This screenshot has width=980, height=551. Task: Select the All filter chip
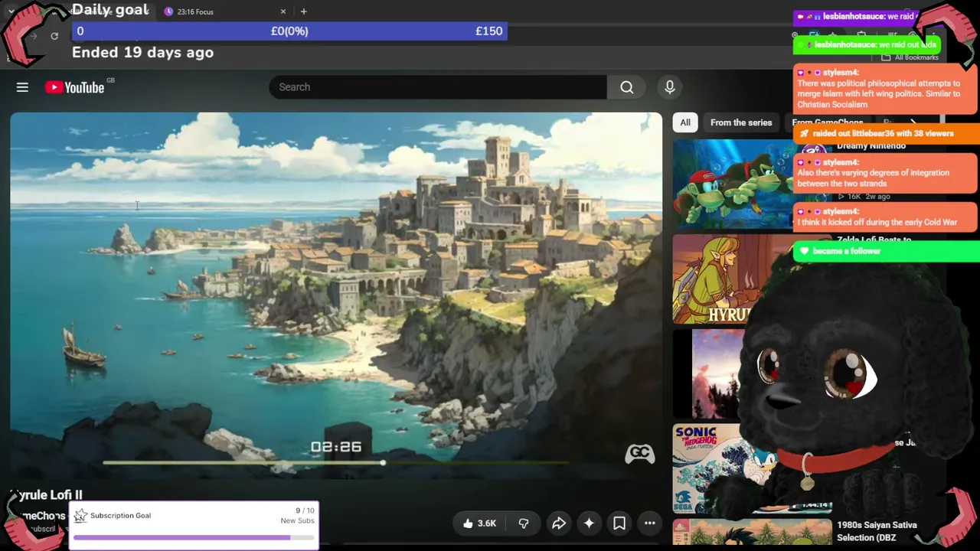[685, 122]
